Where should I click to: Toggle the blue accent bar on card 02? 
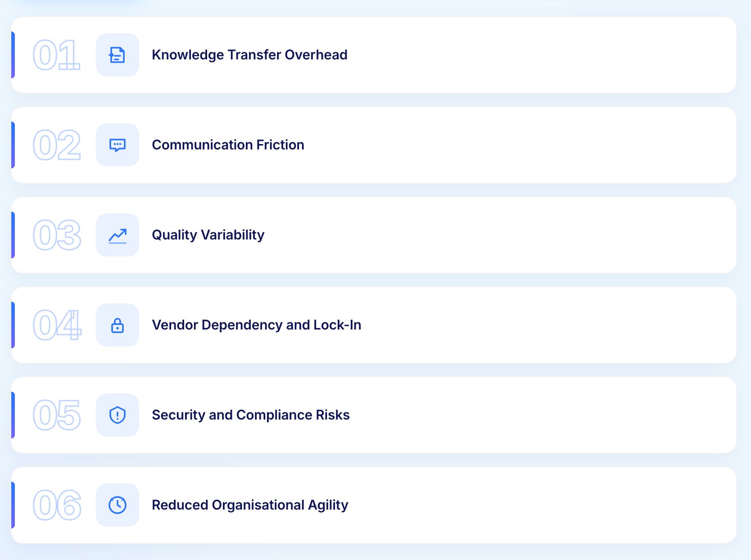tap(14, 145)
